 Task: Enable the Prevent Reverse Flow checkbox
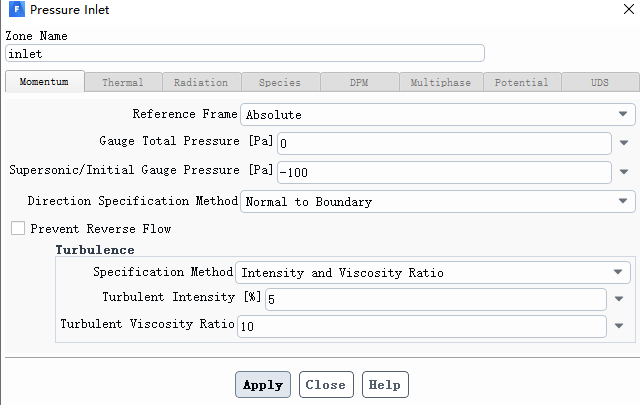click(18, 228)
